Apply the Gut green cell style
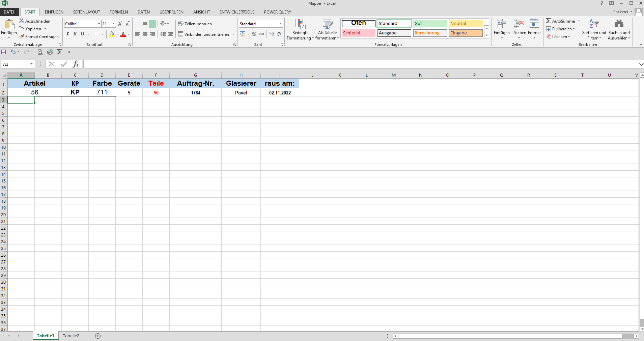 tap(430, 24)
